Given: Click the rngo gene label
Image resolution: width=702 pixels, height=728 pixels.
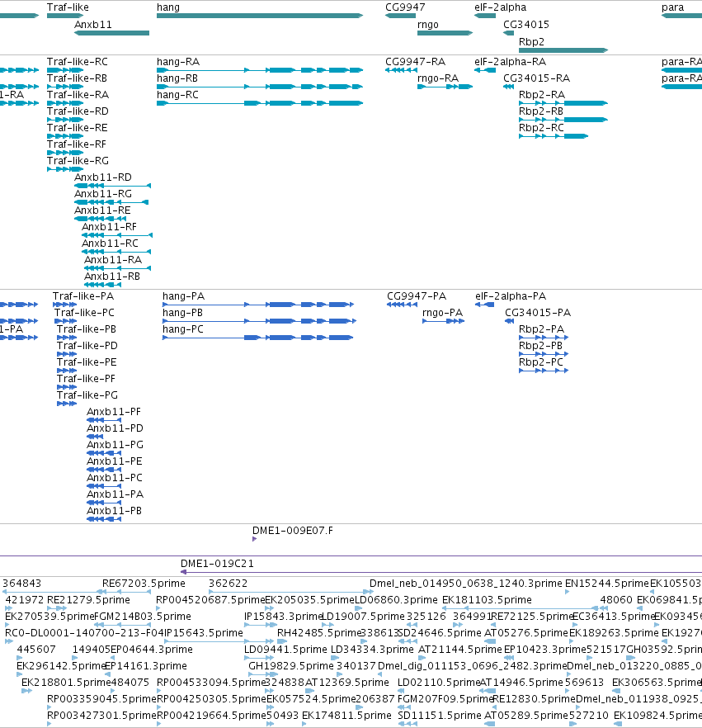Looking at the screenshot, I should tap(428, 25).
